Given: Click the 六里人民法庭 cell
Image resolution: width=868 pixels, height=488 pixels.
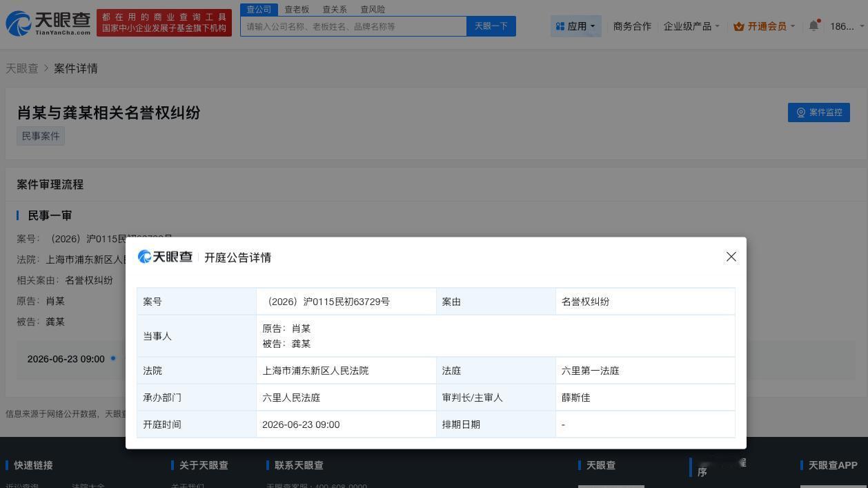Looking at the screenshot, I should (x=346, y=398).
